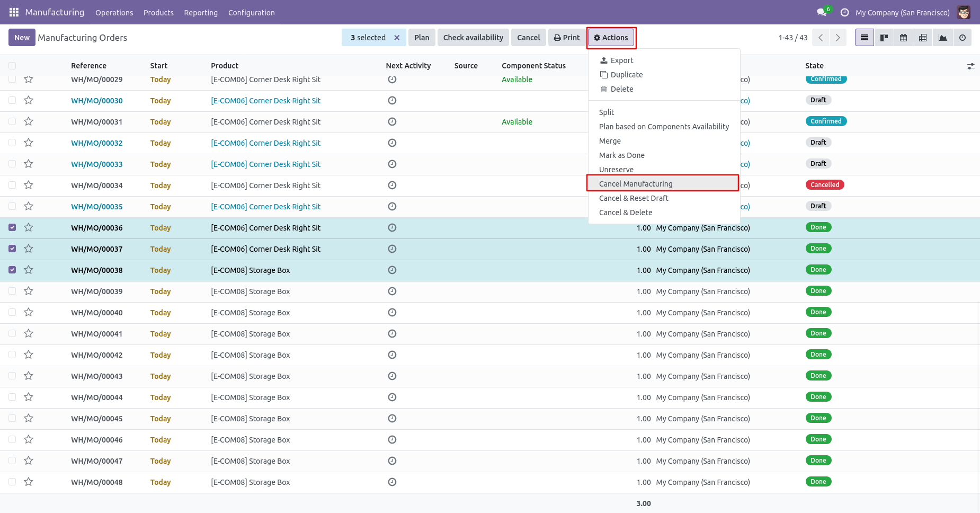Open the optional columns adjust dropdown
This screenshot has width=980, height=513.
(970, 66)
